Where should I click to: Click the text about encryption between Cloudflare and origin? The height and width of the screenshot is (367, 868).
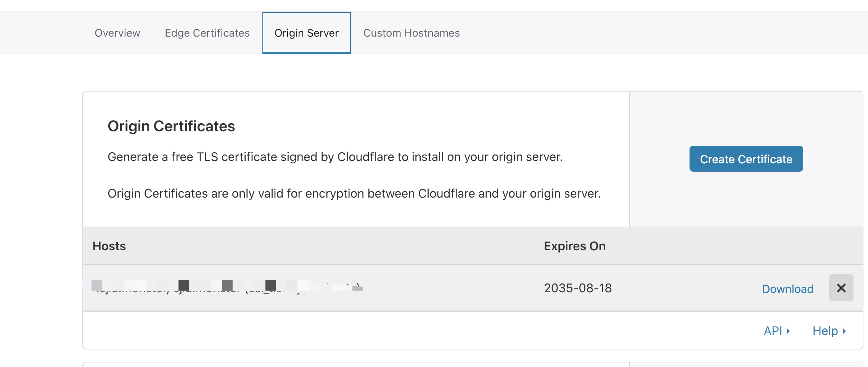354,193
